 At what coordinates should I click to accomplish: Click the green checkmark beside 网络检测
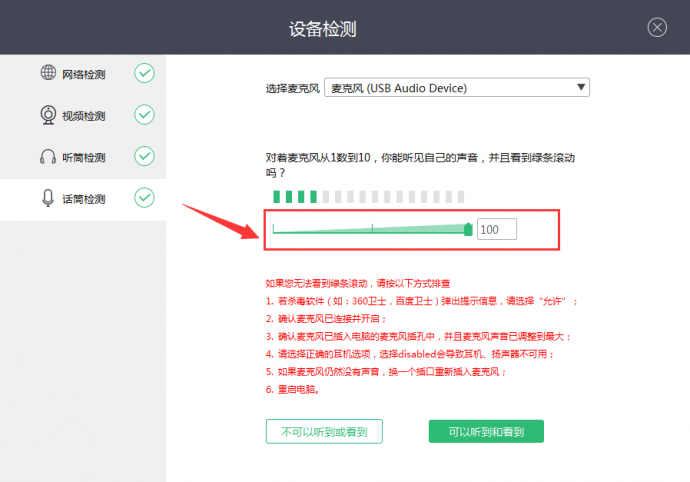145,73
